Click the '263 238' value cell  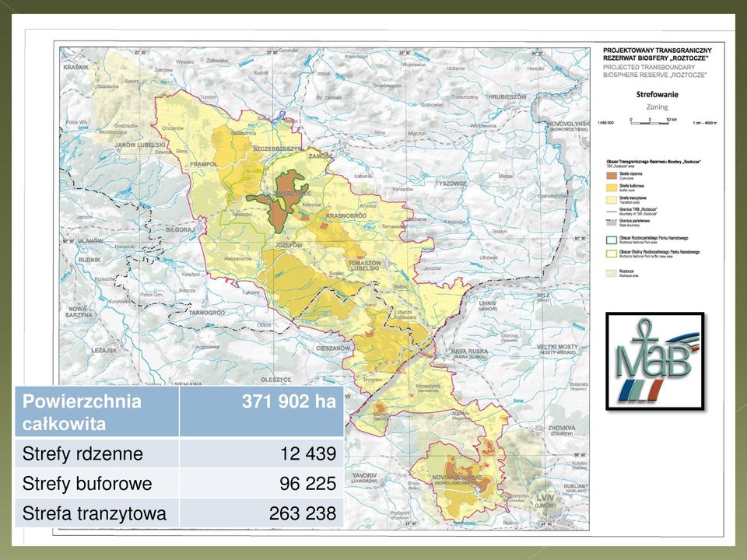(x=261, y=513)
